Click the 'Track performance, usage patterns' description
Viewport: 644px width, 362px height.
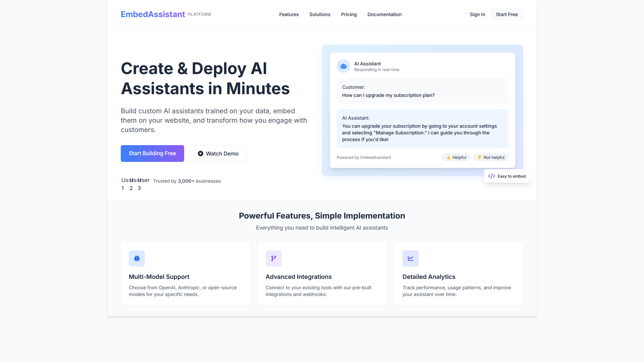click(x=457, y=291)
